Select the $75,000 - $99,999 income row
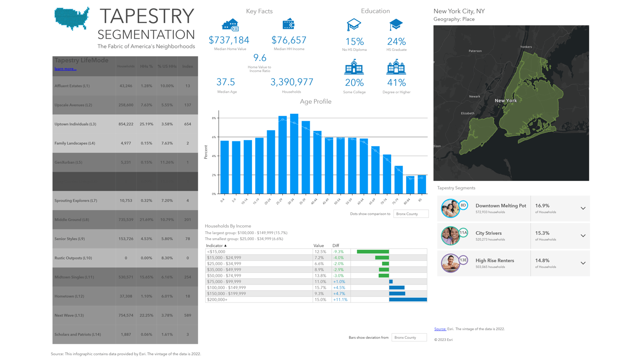 (x=316, y=282)
